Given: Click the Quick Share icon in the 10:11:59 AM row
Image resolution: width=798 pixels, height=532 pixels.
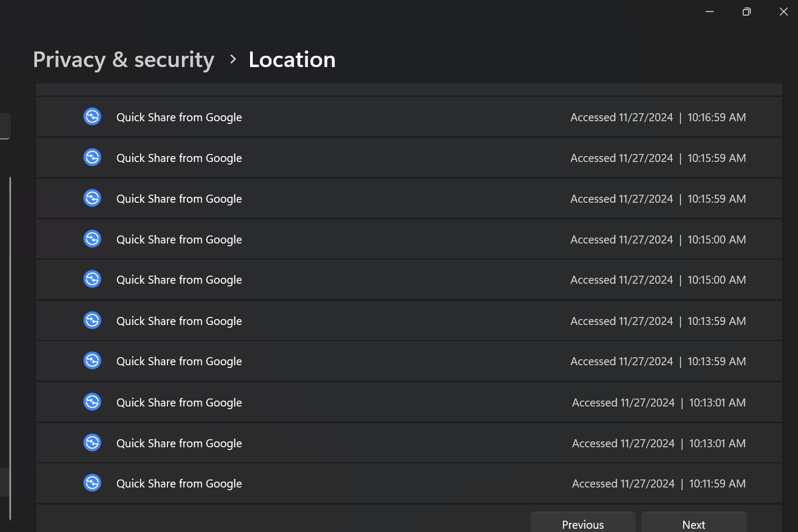Looking at the screenshot, I should [92, 483].
